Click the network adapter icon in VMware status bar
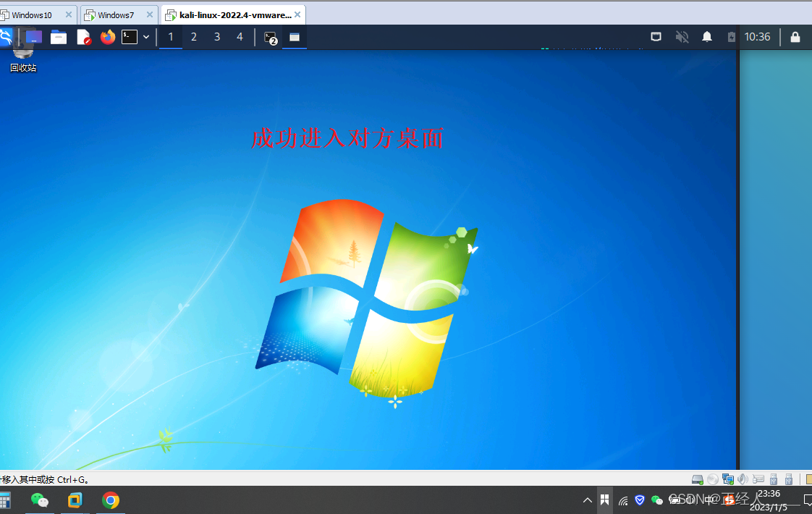 tap(727, 479)
